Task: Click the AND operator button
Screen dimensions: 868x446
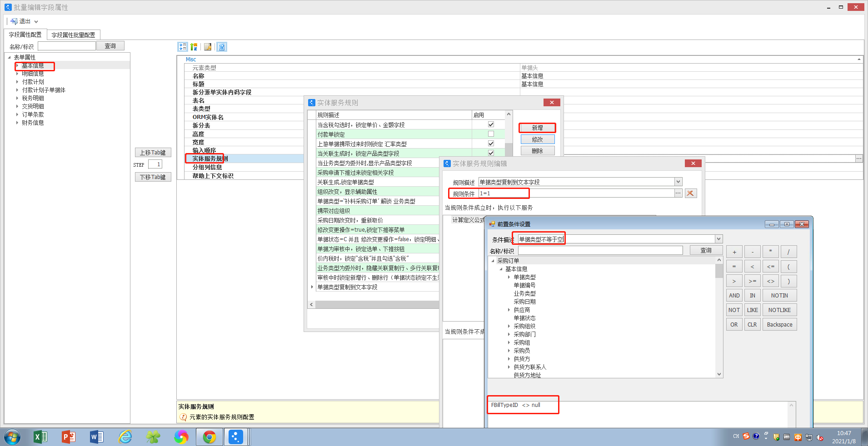Action: pos(734,296)
